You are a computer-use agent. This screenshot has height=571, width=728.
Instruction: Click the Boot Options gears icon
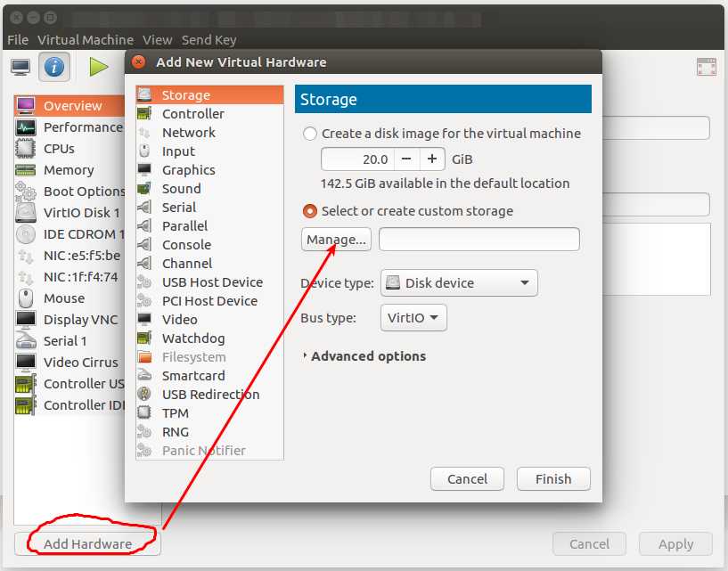(x=25, y=192)
